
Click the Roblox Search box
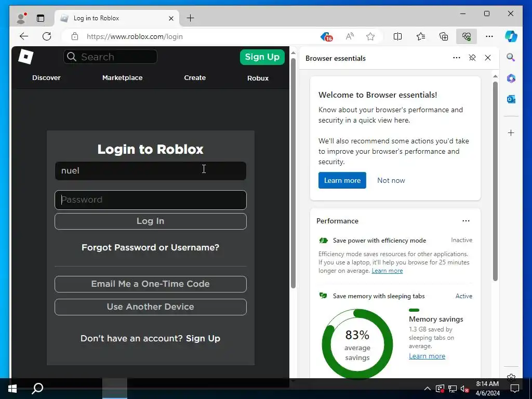[110, 57]
